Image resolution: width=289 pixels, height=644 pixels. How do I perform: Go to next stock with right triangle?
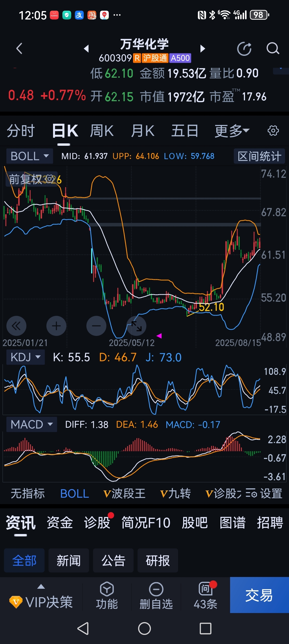click(x=203, y=49)
